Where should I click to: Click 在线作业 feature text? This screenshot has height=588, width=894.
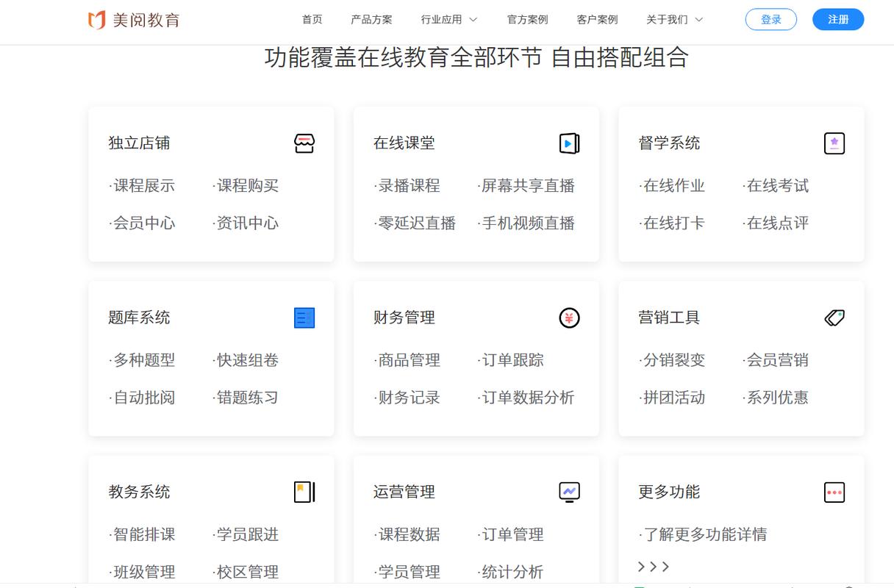672,186
